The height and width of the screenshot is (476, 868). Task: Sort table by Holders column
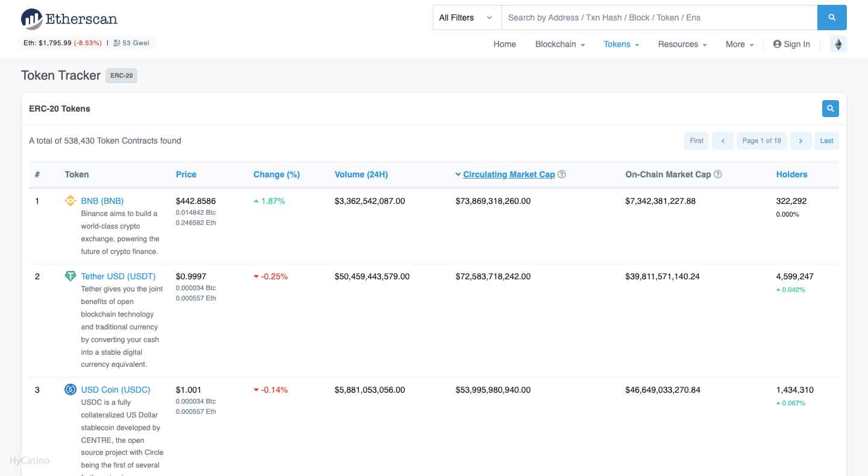point(791,174)
